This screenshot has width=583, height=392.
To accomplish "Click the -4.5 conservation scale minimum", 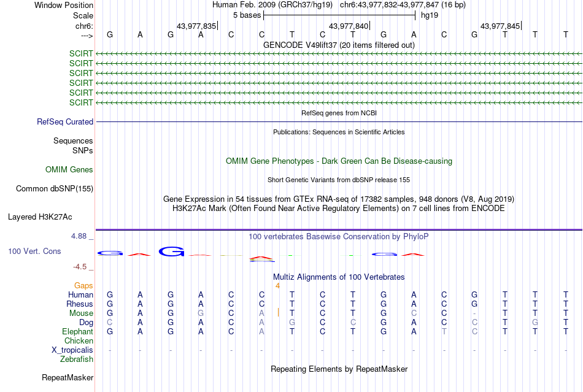I will (80, 267).
